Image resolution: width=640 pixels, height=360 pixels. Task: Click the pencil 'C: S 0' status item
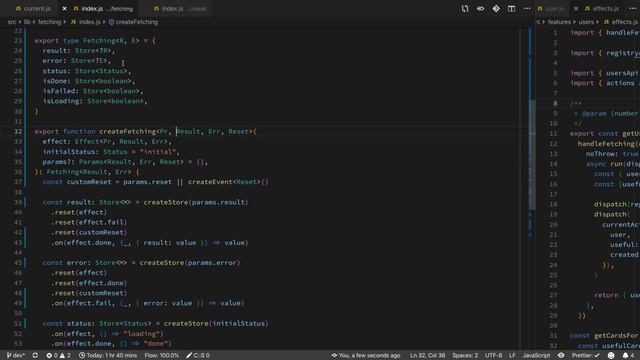(198, 356)
